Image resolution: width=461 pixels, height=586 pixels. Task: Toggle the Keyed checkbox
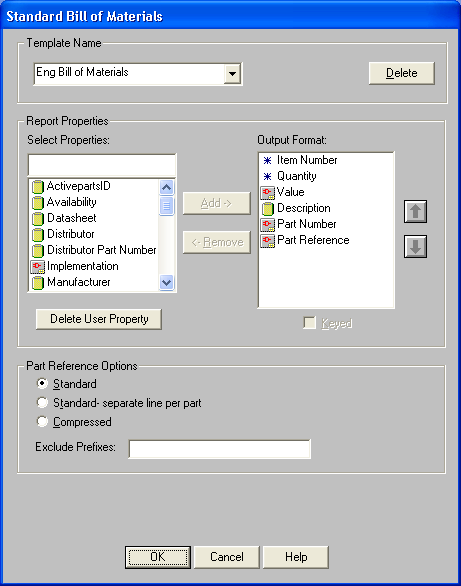click(310, 323)
